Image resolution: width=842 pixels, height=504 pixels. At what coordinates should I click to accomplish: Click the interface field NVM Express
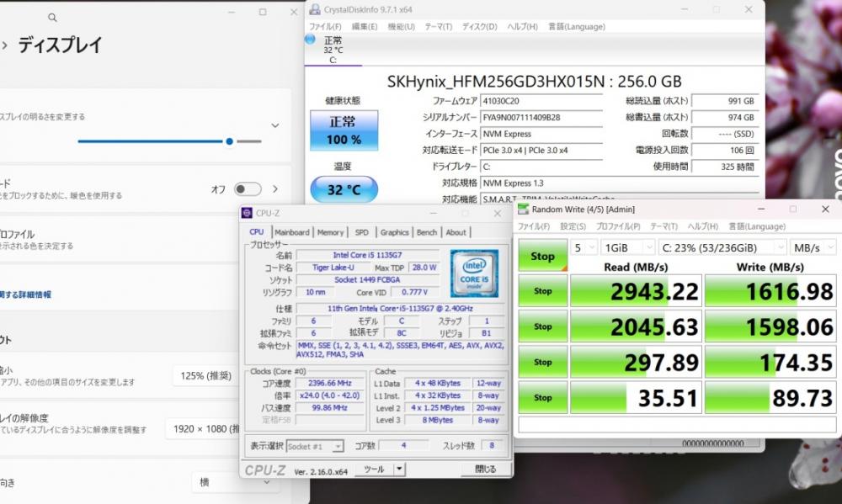tap(541, 134)
